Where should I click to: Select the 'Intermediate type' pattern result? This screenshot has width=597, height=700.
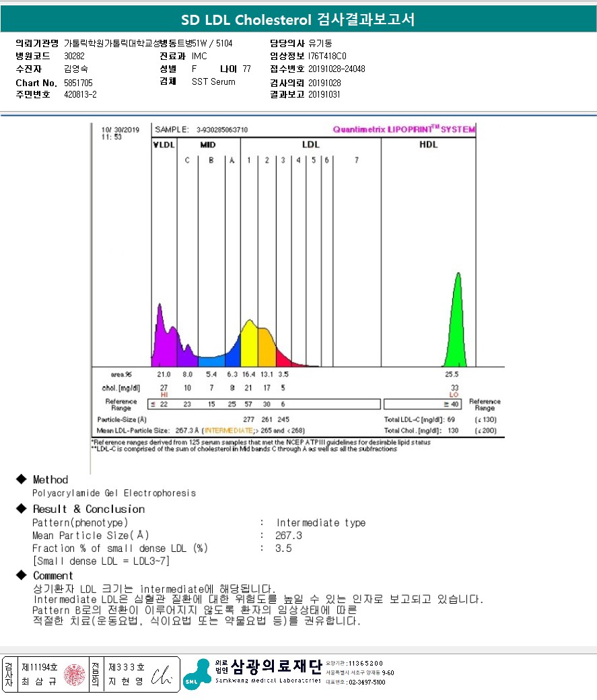point(321,523)
